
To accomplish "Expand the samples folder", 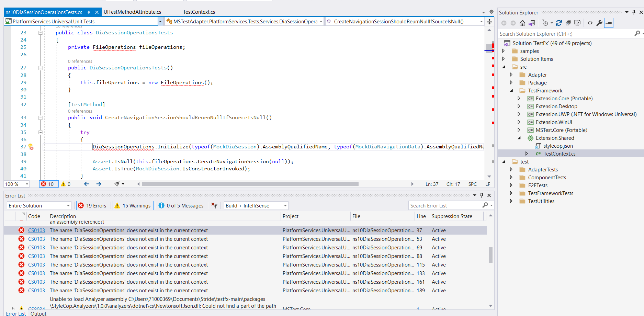I will tap(504, 51).
